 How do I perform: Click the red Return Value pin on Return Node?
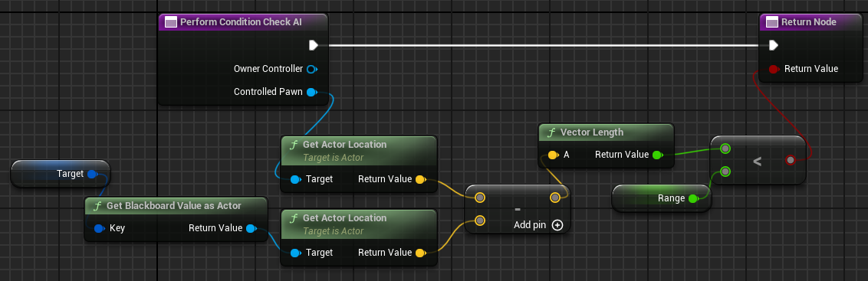click(x=774, y=69)
